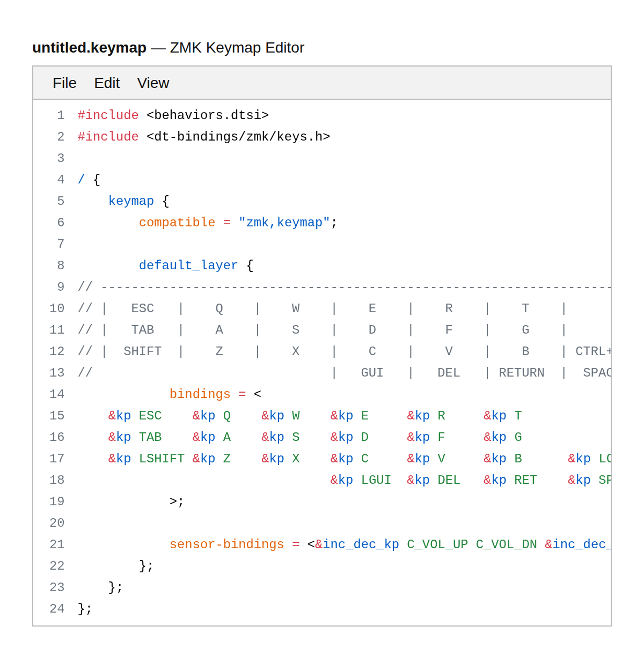Click ESC in the comment on line 10
Viewport: 644px width, 663px height.
[x=143, y=308]
